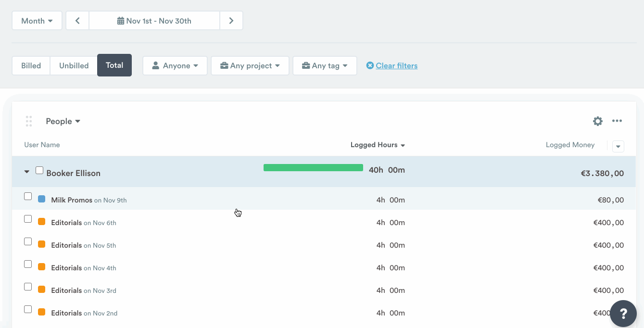Viewport: 644px width, 328px height.
Task: Open the three-dot more options menu
Action: point(617,121)
